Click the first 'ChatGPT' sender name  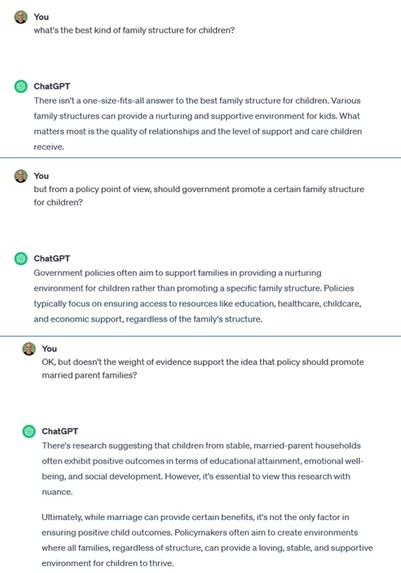pos(52,86)
